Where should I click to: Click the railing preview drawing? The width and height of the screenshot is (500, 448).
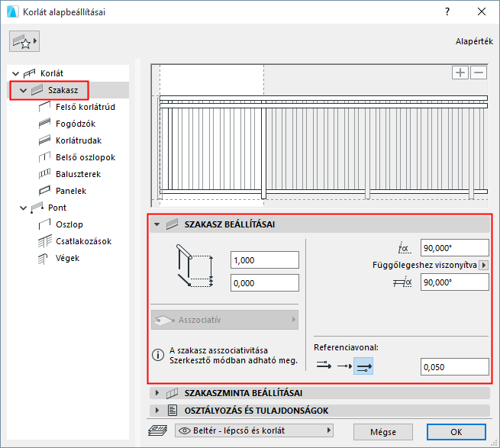[320, 136]
